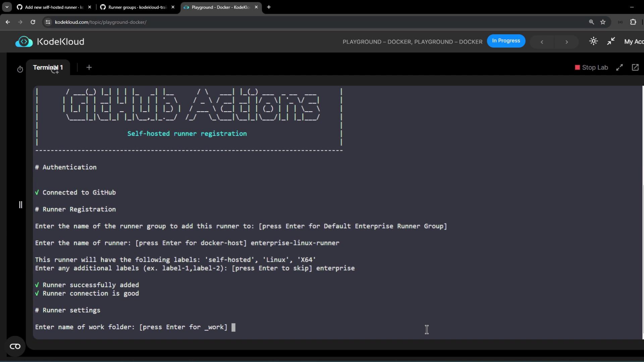Image resolution: width=644 pixels, height=362 pixels.
Task: Expand terminal to fullscreen view
Action: pos(620,67)
